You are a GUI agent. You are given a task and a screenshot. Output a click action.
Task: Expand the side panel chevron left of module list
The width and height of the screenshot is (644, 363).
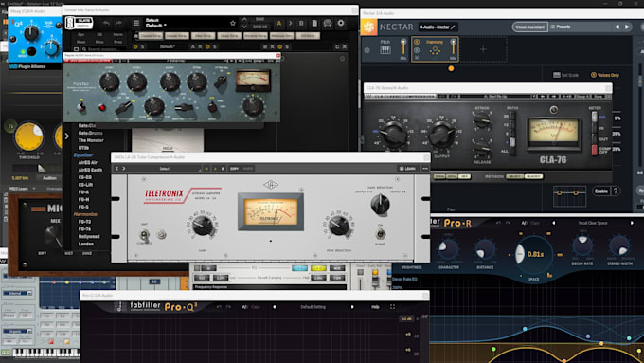pos(67,136)
